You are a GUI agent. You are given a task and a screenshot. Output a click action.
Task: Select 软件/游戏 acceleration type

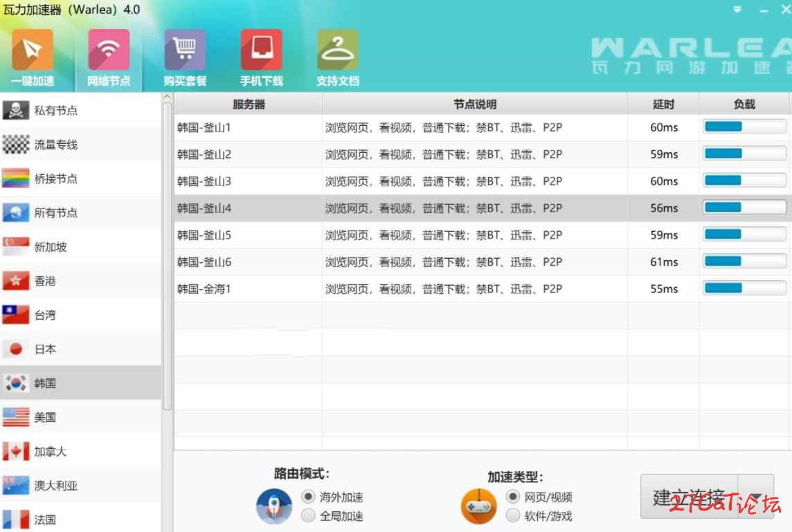[x=539, y=515]
